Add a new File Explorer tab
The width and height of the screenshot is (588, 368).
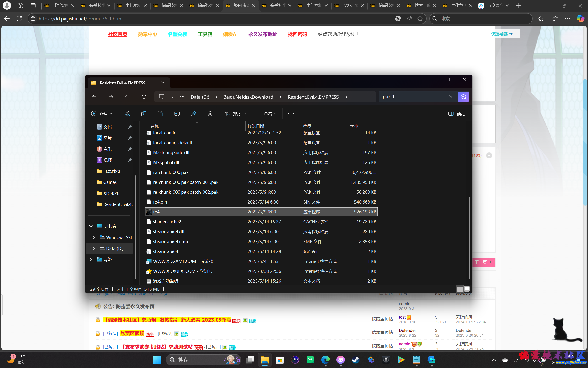(x=178, y=83)
